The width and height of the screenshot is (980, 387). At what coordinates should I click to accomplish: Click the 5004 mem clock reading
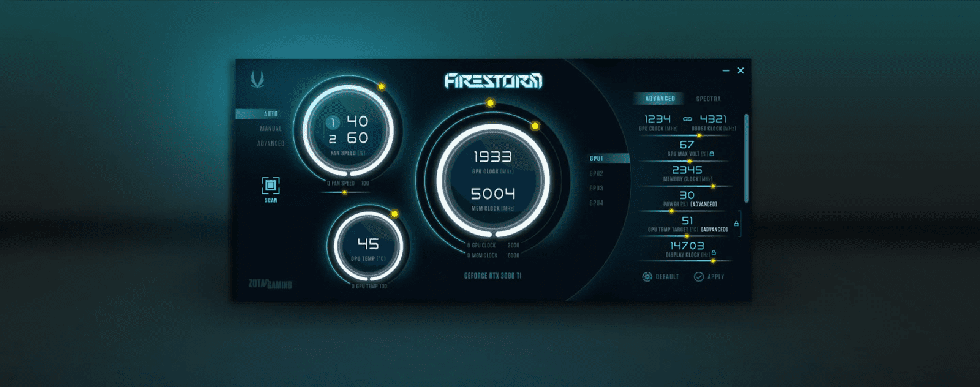(x=492, y=194)
